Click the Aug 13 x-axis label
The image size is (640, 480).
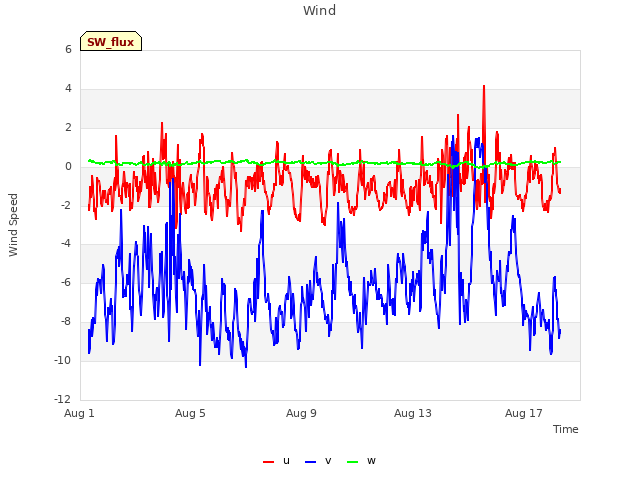[413, 413]
